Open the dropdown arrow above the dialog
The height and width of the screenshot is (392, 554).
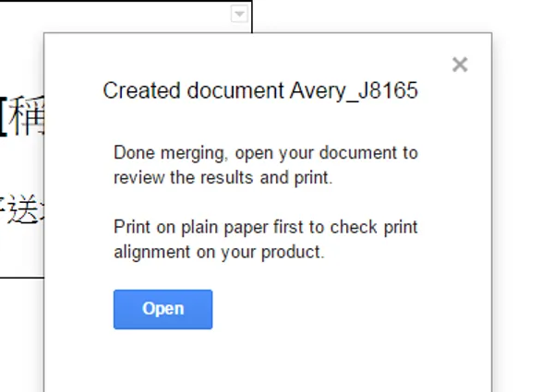click(x=239, y=14)
